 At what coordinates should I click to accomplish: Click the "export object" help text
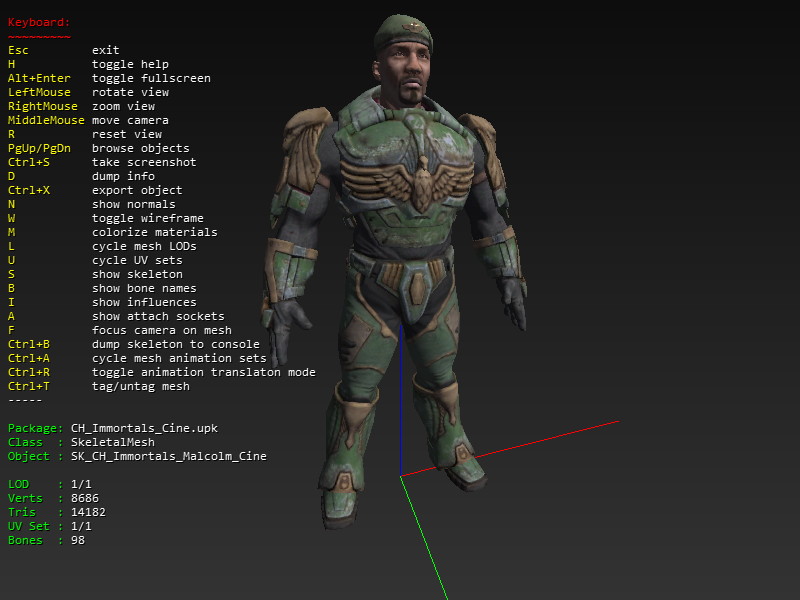pos(137,190)
